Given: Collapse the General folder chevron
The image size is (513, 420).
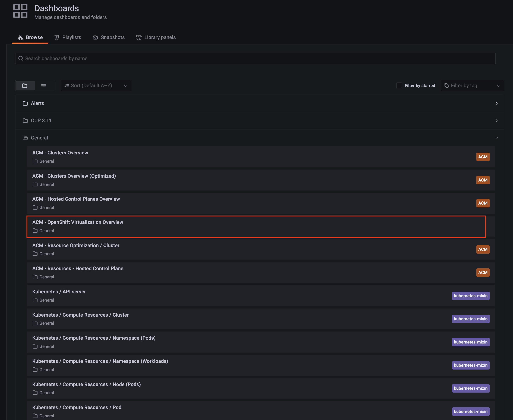Looking at the screenshot, I should pyautogui.click(x=496, y=138).
